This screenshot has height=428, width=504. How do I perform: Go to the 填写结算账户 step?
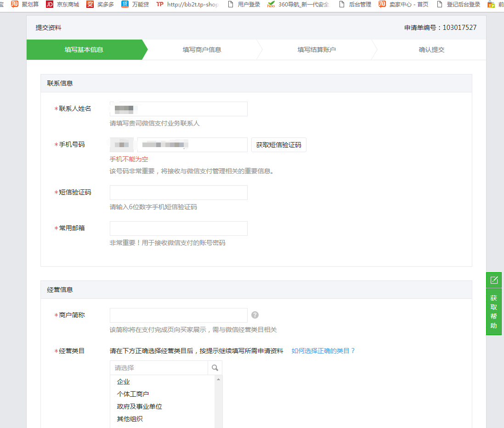pos(317,50)
